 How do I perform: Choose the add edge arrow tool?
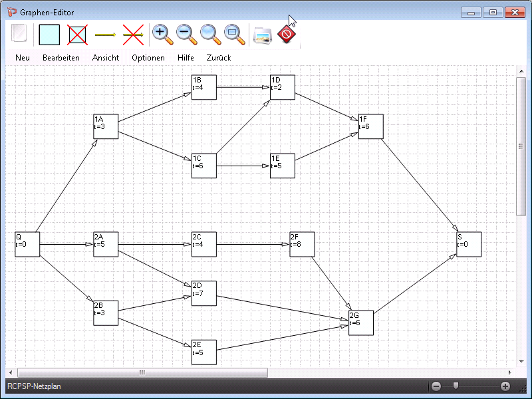click(105, 34)
